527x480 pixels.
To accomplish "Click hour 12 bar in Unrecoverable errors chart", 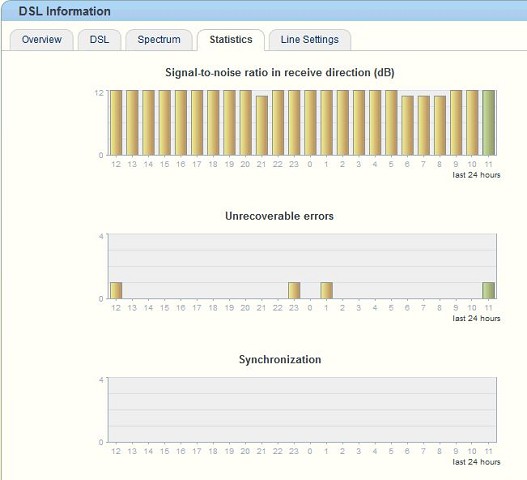I will pos(116,290).
